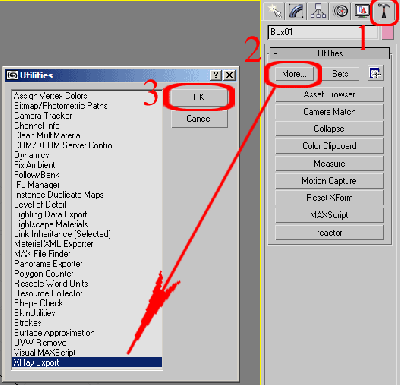
Task: Click the reactor utility button
Action: click(329, 232)
